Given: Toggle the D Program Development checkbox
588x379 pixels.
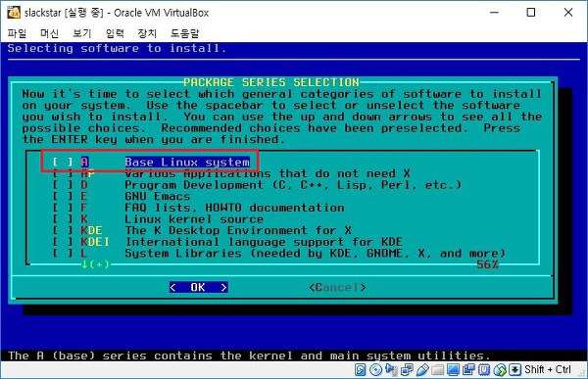Looking at the screenshot, I should (x=63, y=185).
